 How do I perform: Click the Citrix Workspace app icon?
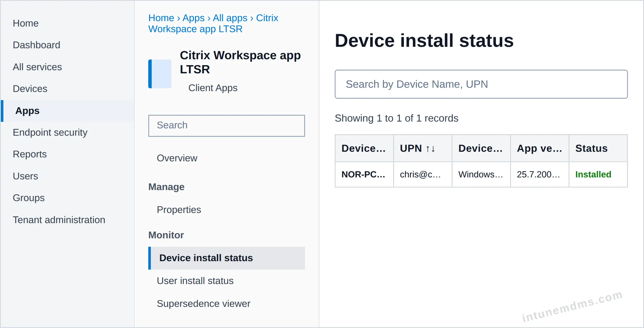(160, 74)
